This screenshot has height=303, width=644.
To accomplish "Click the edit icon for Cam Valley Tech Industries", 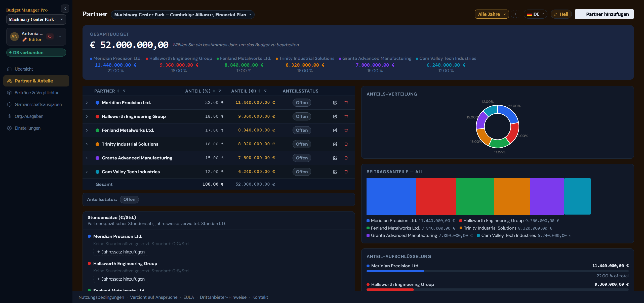I will pos(335,172).
